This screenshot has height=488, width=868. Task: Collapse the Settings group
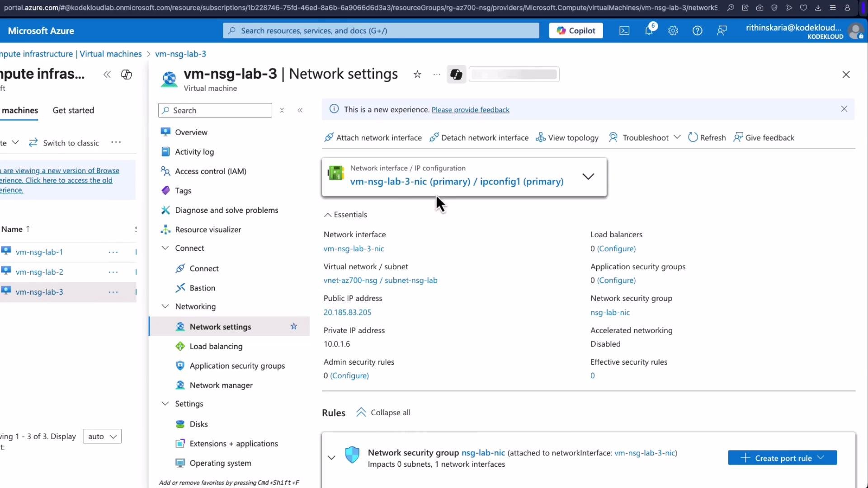[x=165, y=404]
